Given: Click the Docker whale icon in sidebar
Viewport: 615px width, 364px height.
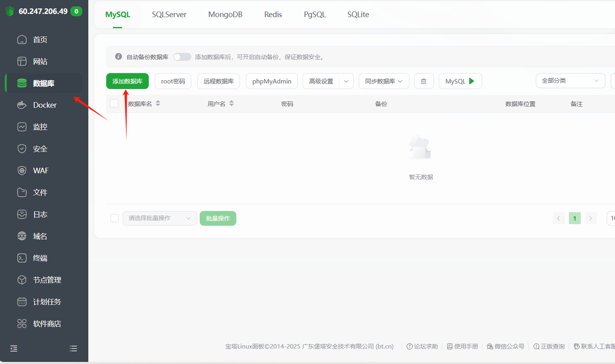Looking at the screenshot, I should click(x=22, y=105).
